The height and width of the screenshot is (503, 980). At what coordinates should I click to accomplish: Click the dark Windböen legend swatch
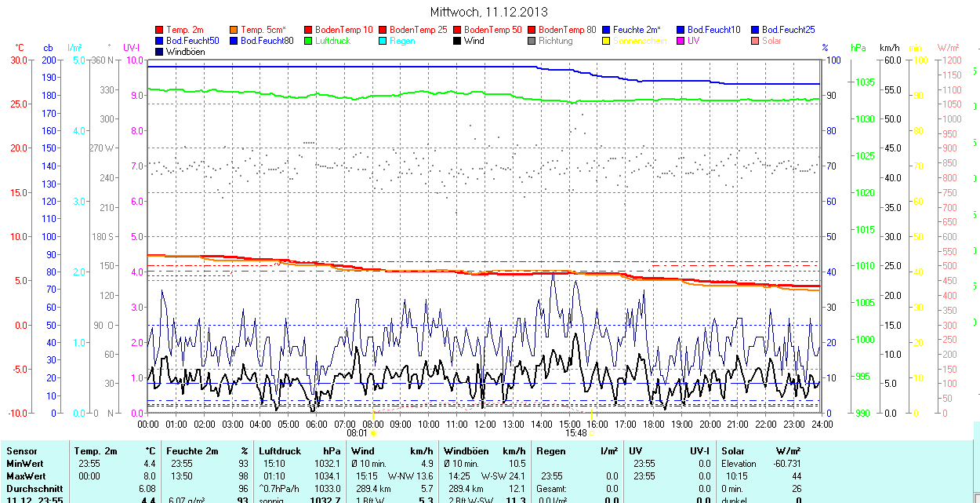(160, 52)
